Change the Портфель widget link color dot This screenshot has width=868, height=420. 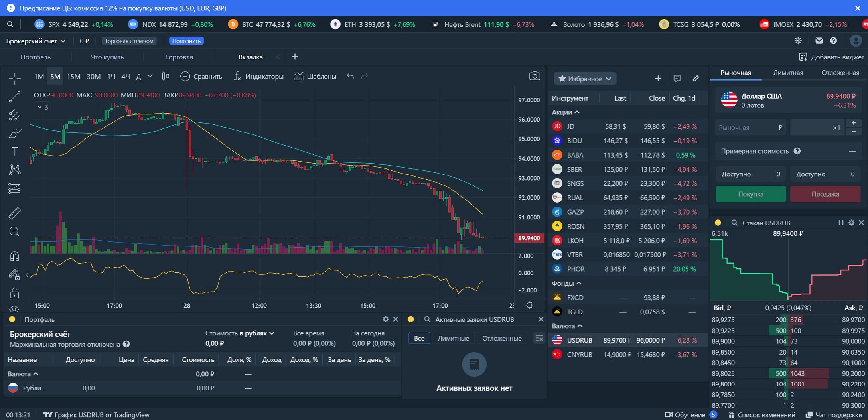point(12,319)
